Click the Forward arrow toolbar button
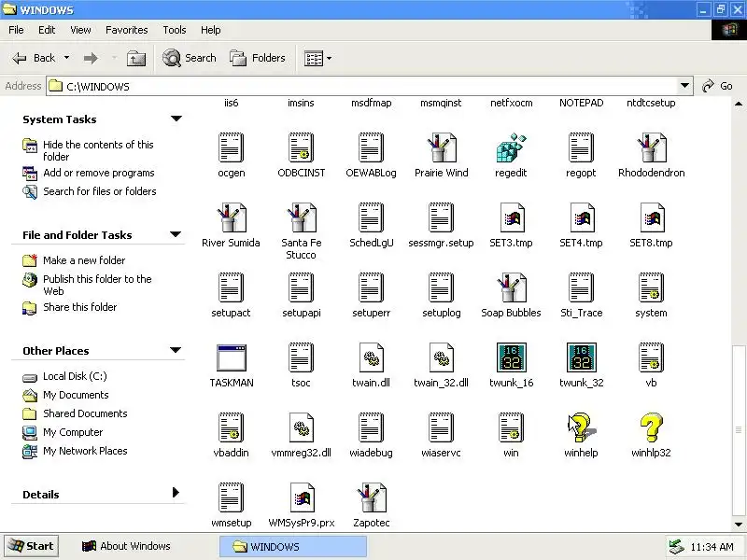Viewport: 747px width, 560px height. pyautogui.click(x=91, y=58)
